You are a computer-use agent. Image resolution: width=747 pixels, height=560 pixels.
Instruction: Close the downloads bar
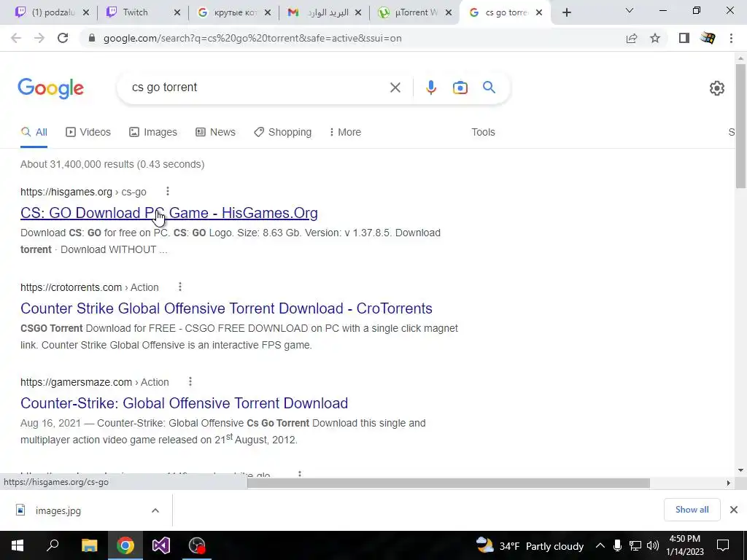pyautogui.click(x=734, y=510)
